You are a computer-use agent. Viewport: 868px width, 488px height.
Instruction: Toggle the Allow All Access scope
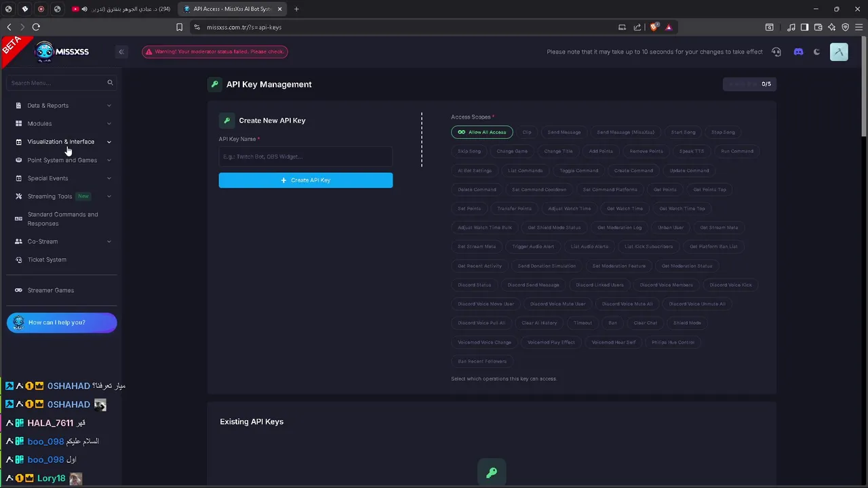(481, 132)
